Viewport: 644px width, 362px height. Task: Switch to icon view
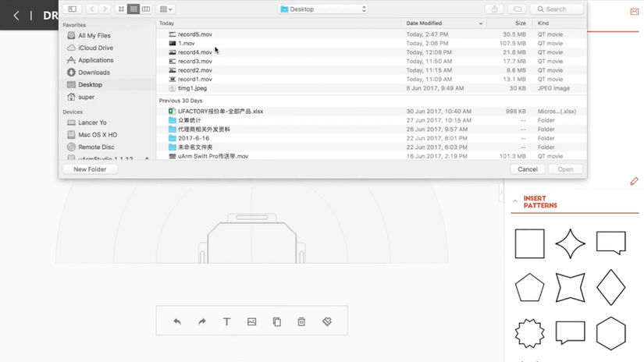[121, 9]
